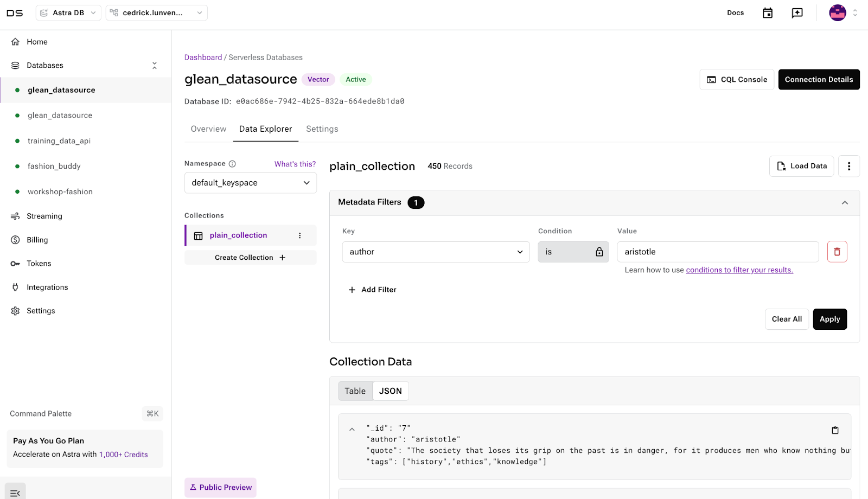Click Connection Details button
The height and width of the screenshot is (499, 868).
[x=819, y=80]
